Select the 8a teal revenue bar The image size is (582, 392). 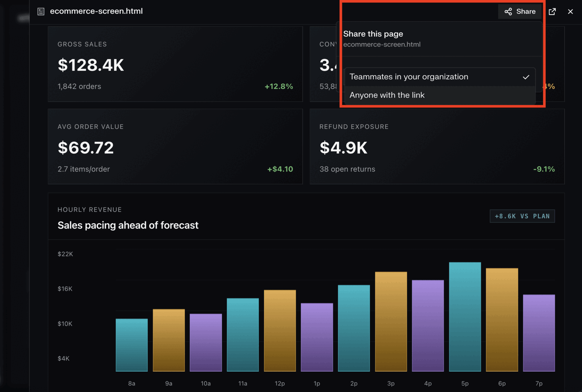(132, 345)
